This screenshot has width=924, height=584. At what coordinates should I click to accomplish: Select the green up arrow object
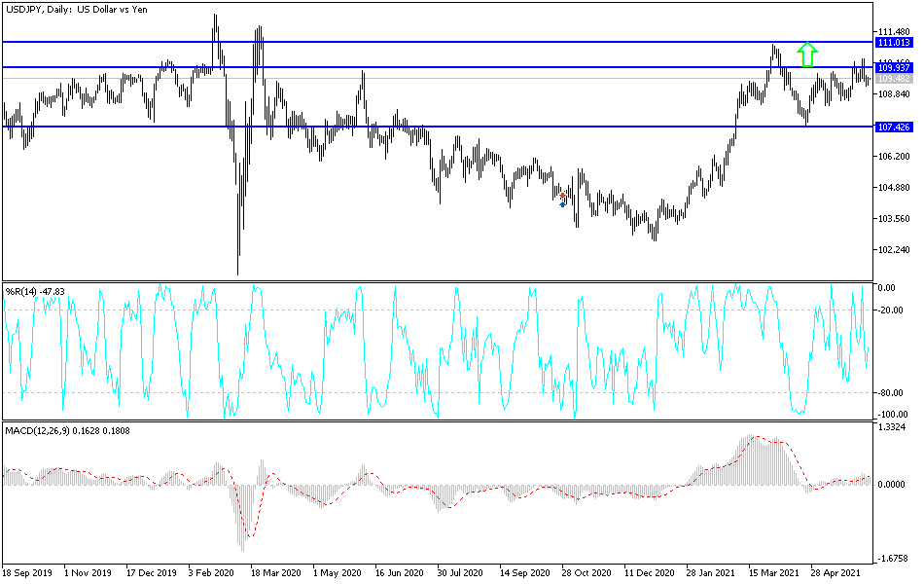805,54
